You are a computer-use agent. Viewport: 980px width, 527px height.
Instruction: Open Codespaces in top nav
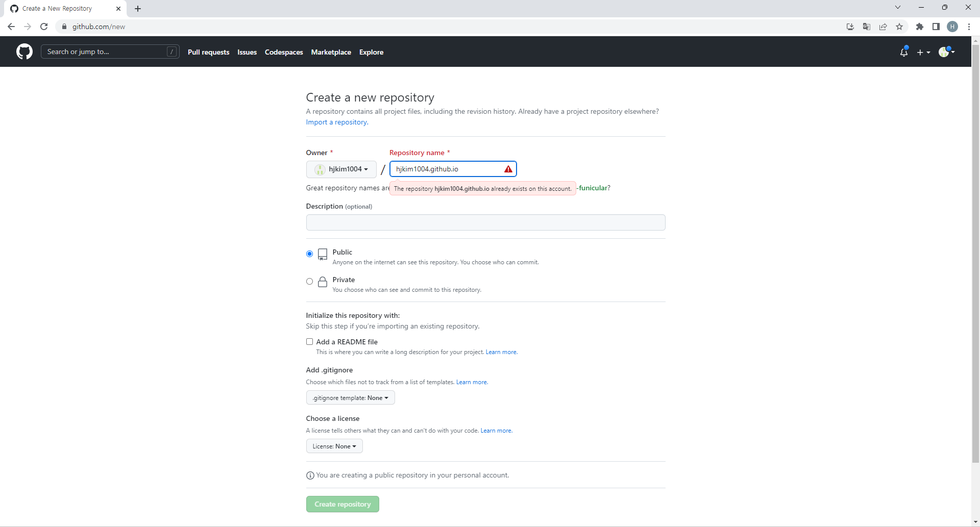(x=284, y=52)
